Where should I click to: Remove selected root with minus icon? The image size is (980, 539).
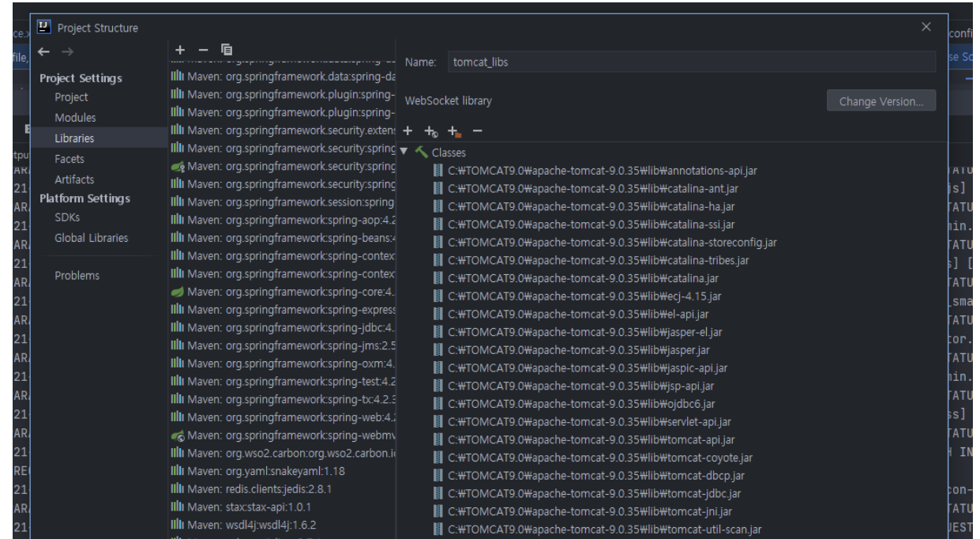[477, 130]
